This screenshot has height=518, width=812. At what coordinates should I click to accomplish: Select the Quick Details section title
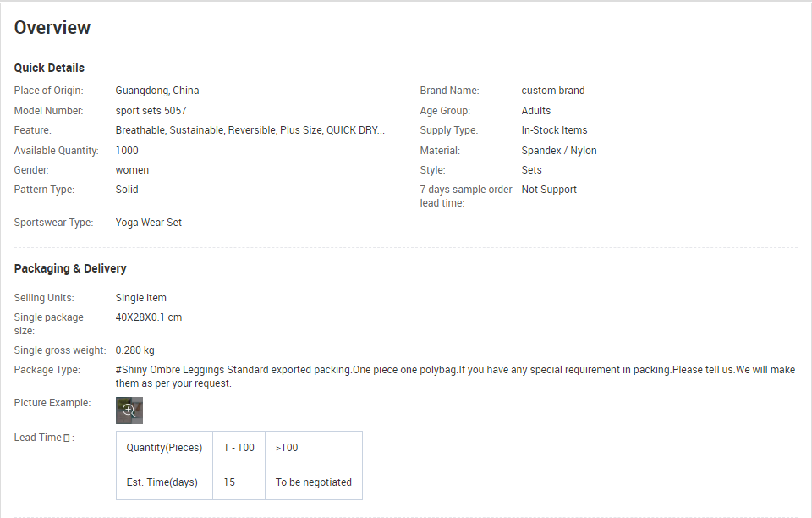click(x=49, y=68)
